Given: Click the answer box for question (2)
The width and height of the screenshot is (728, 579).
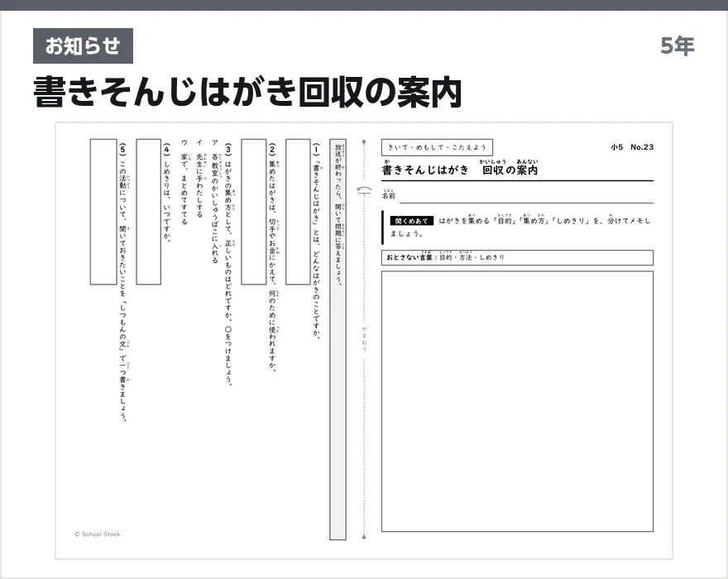Looking at the screenshot, I should pyautogui.click(x=253, y=212).
